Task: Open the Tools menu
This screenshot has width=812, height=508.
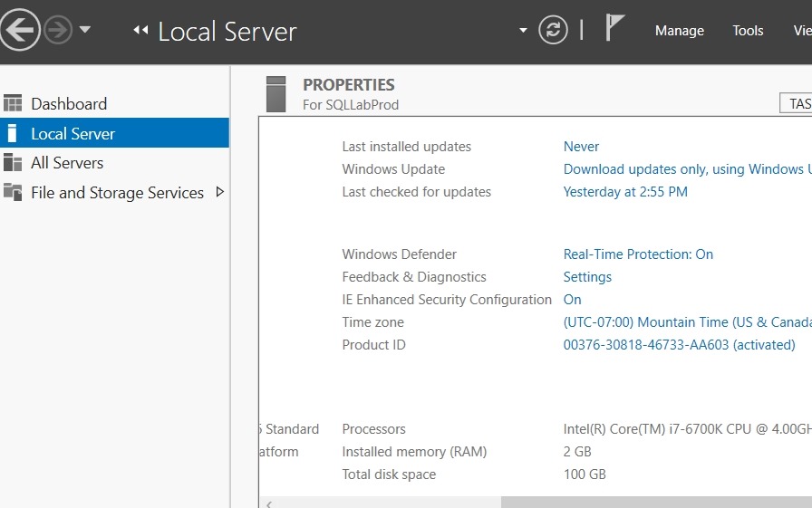Action: pos(748,31)
